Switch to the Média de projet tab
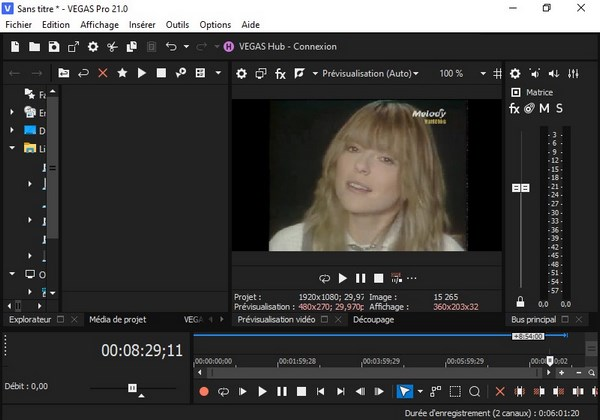 coord(118,320)
